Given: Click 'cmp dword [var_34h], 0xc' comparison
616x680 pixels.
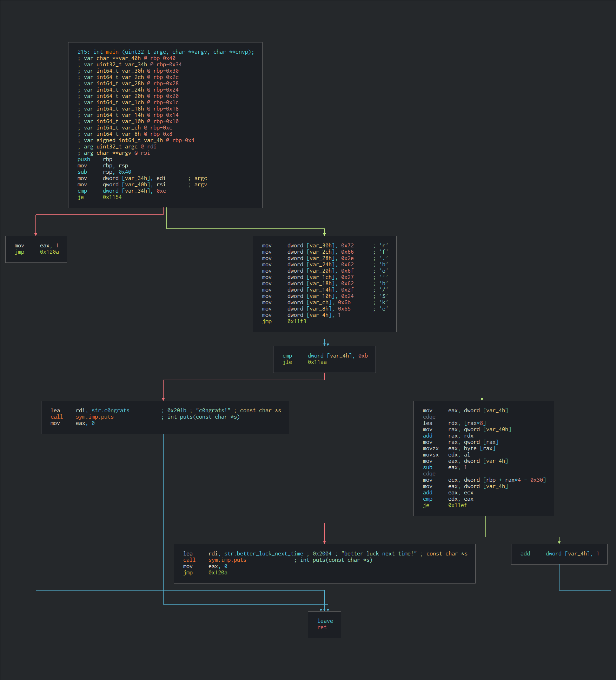Looking at the screenshot, I should pyautogui.click(x=122, y=191).
